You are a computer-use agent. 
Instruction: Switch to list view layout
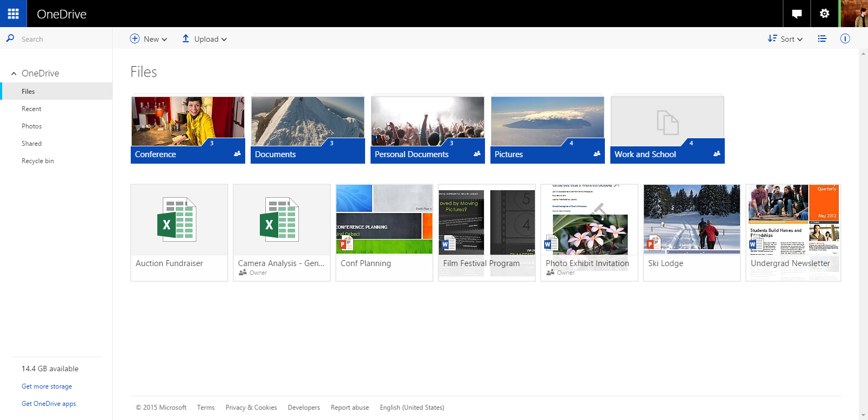coord(822,39)
